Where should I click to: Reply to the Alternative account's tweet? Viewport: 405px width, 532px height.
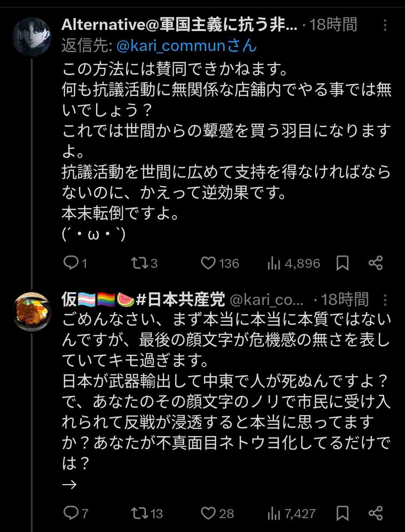pos(70,263)
